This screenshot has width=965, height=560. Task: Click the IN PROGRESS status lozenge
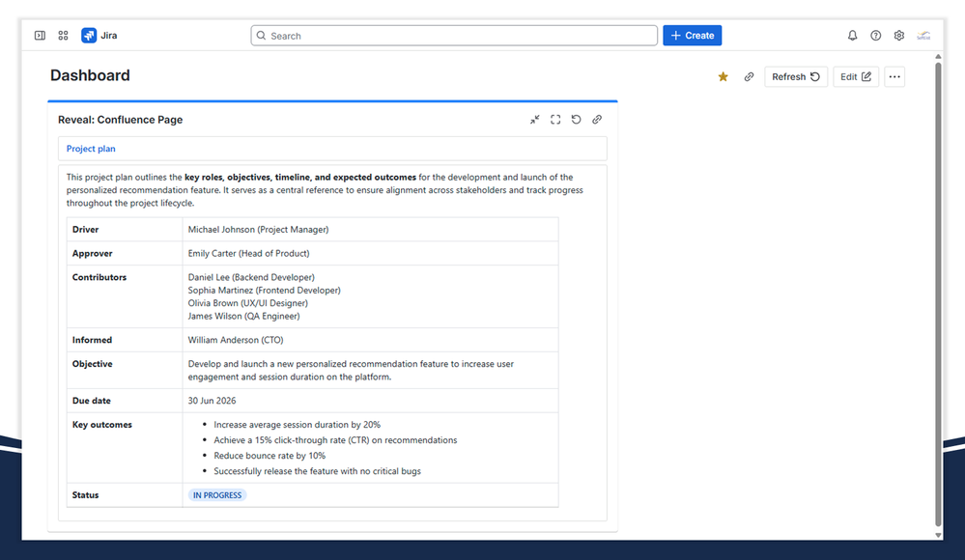[x=217, y=494]
